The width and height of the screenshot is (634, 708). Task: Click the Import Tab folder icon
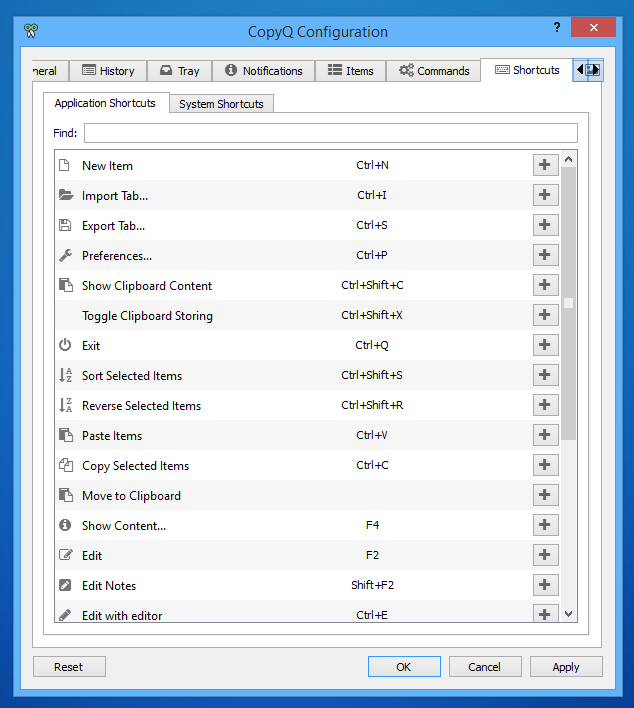coord(65,195)
